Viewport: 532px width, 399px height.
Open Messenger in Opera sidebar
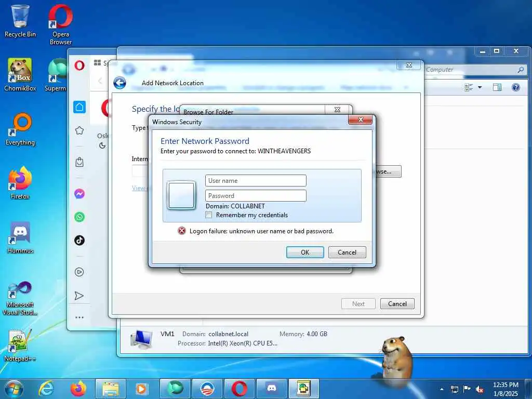point(79,194)
